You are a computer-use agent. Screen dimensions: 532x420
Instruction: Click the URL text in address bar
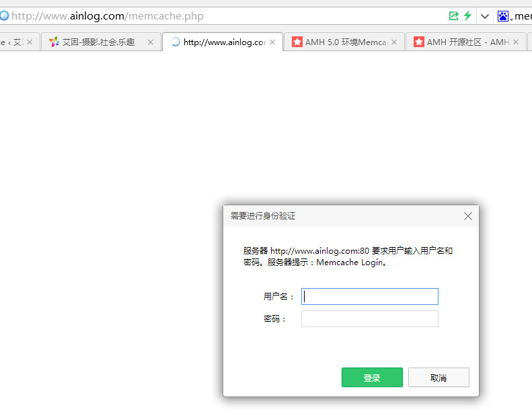click(108, 15)
